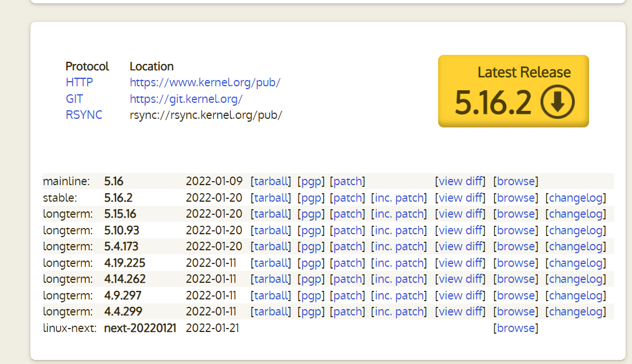
Task: View diff for mainline 5.16
Action: point(460,181)
